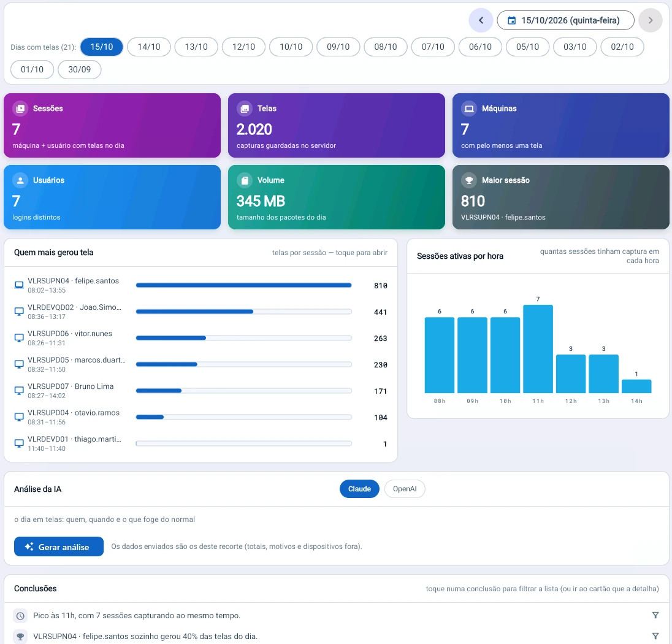The image size is (672, 644).
Task: Select Claude as the analysis provider
Action: 359,489
